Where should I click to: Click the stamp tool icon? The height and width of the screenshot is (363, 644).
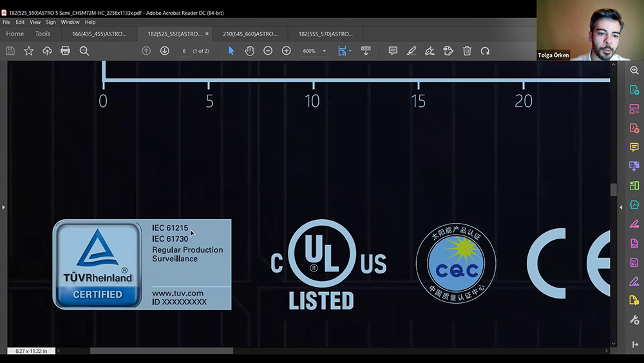tap(448, 50)
